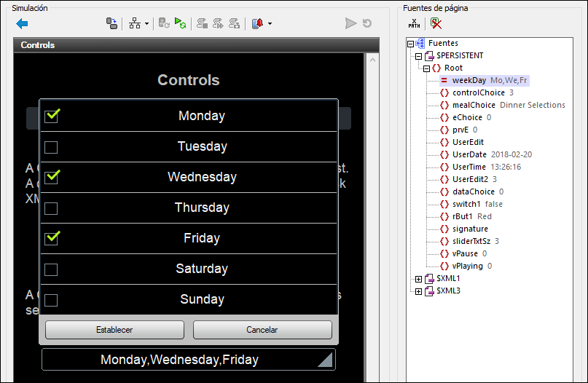
Task: Choose the Thursday row in the list
Action: click(x=201, y=208)
